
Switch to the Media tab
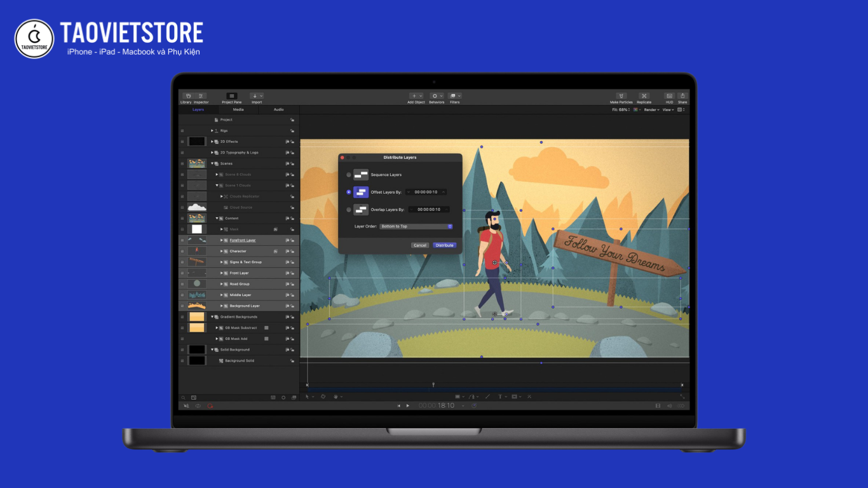click(238, 109)
